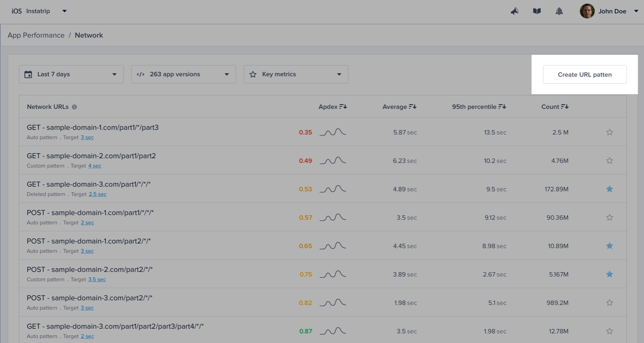Sort by Count column icon
The width and height of the screenshot is (644, 343).
[x=565, y=107]
